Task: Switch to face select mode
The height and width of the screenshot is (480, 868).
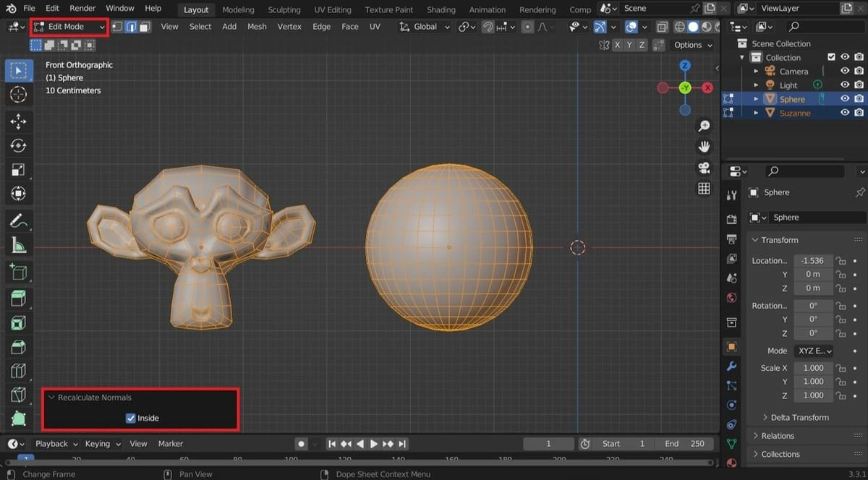Action: [x=145, y=27]
